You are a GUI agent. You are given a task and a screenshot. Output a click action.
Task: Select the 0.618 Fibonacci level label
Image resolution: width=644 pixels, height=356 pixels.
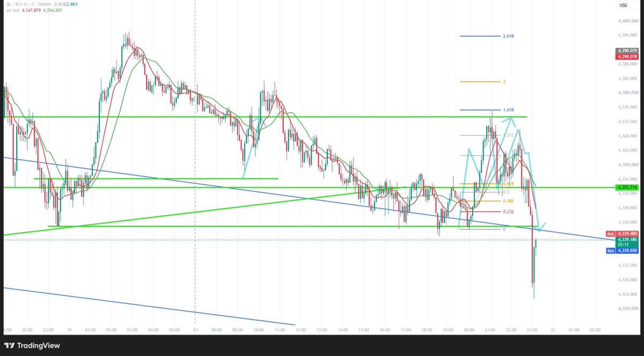tap(508, 184)
